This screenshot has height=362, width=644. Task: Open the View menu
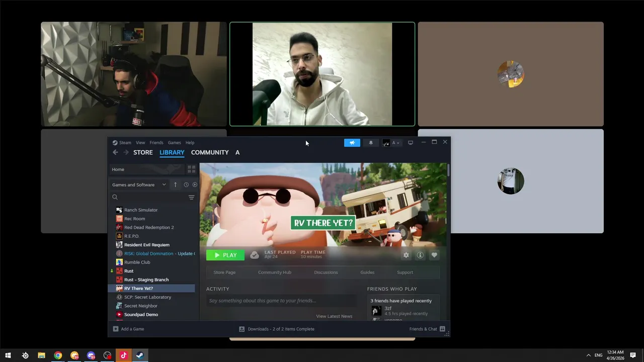[x=140, y=143]
